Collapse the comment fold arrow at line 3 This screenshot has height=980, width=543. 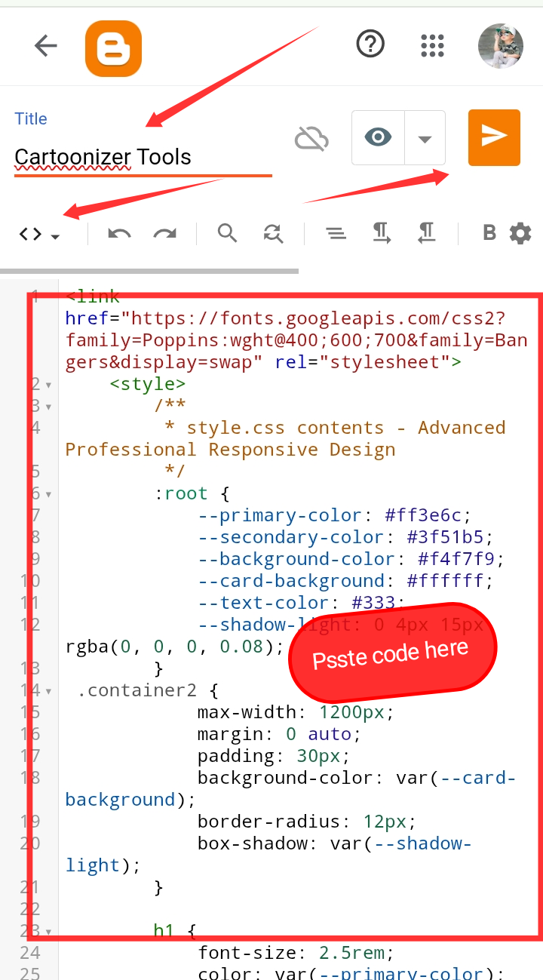pyautogui.click(x=48, y=407)
